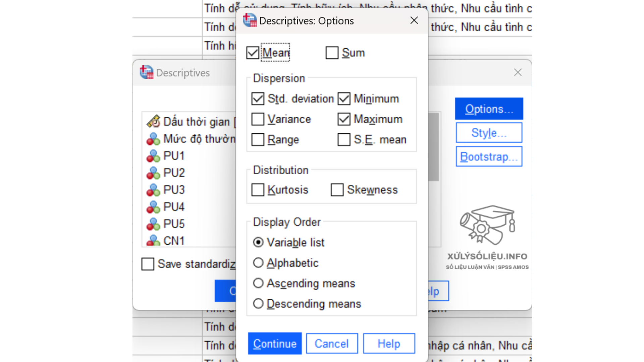Image resolution: width=644 pixels, height=362 pixels.
Task: Open Bootstrap settings in Descriptives window
Action: click(489, 157)
